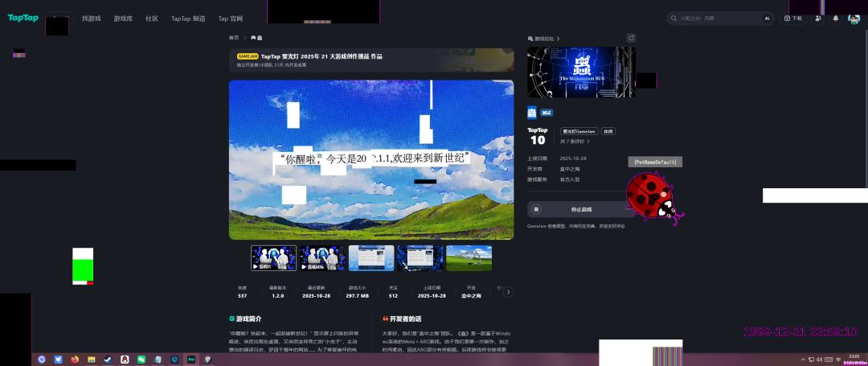Open TapTap 制造 in the top navigation
The height and width of the screenshot is (366, 868).
[x=188, y=19]
